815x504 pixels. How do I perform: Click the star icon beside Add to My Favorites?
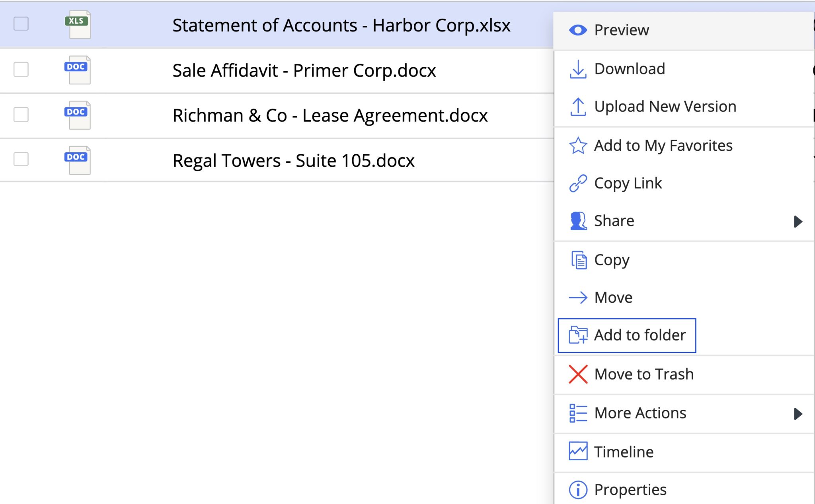(x=578, y=146)
